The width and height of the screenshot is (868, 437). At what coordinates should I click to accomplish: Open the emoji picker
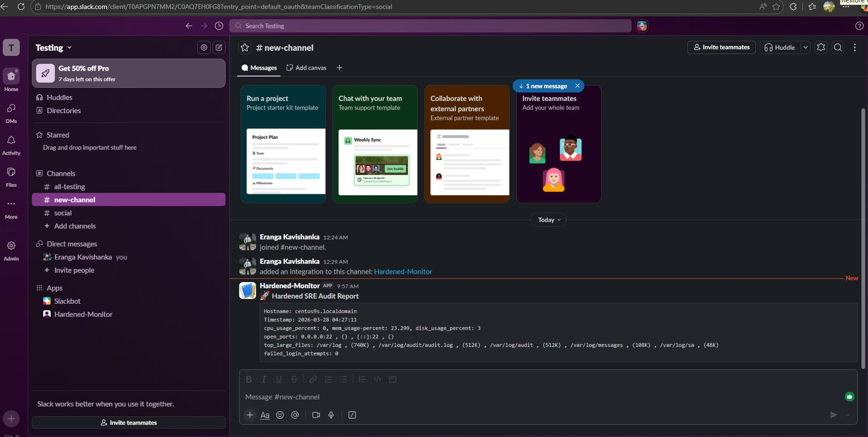280,415
